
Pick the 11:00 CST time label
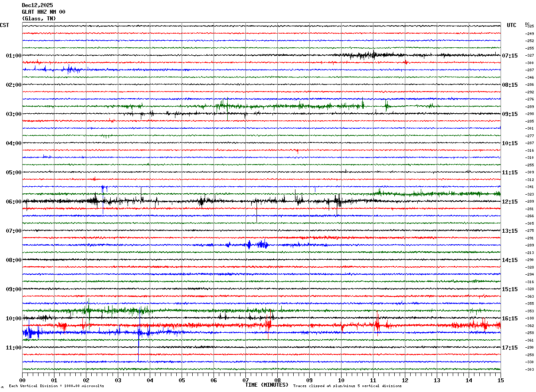point(14,348)
